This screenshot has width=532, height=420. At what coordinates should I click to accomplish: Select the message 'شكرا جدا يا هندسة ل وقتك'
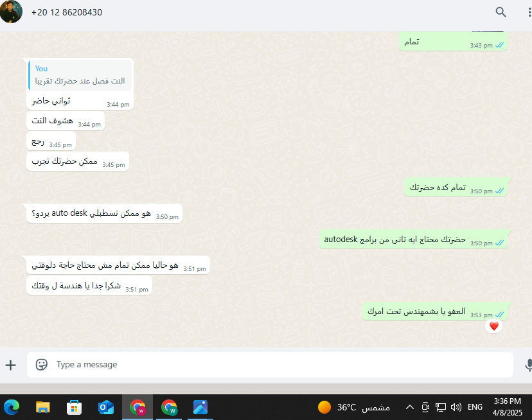[89, 286]
